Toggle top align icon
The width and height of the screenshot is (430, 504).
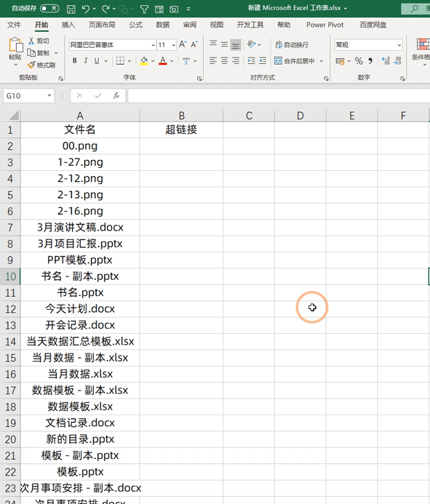point(213,44)
